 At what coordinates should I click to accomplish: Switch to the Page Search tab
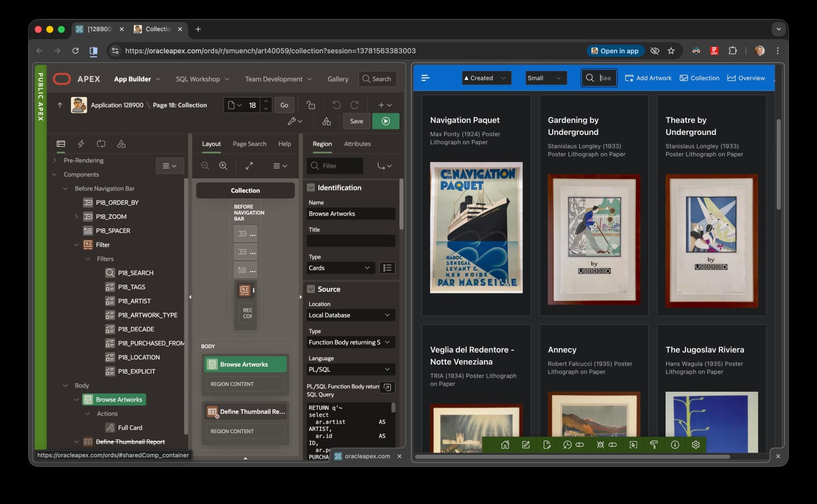249,144
